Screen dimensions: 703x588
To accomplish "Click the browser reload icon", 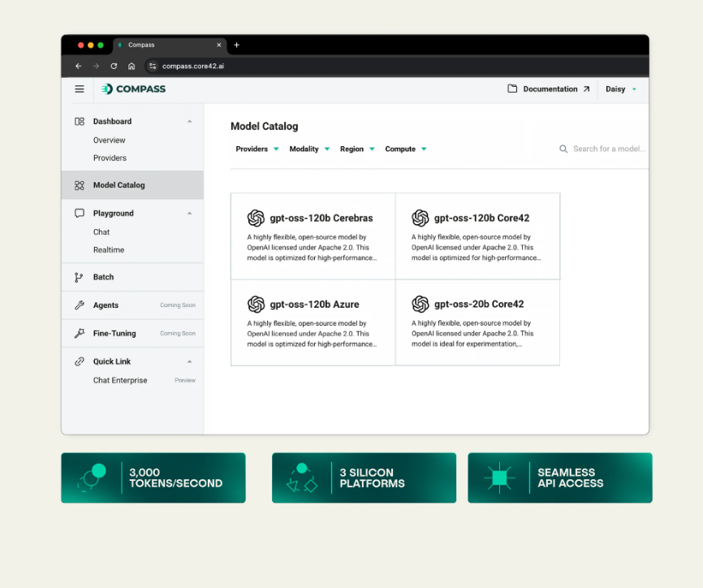I will [114, 66].
